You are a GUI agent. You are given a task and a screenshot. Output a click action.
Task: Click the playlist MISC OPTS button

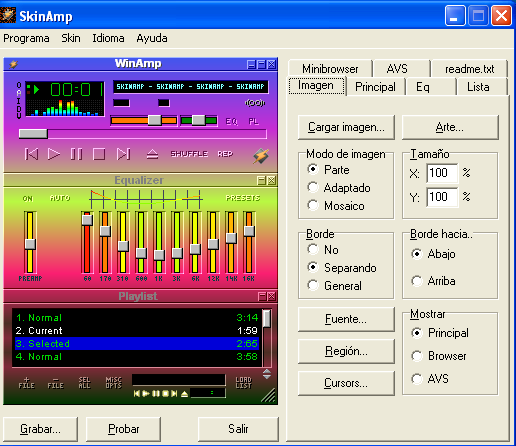tap(113, 383)
